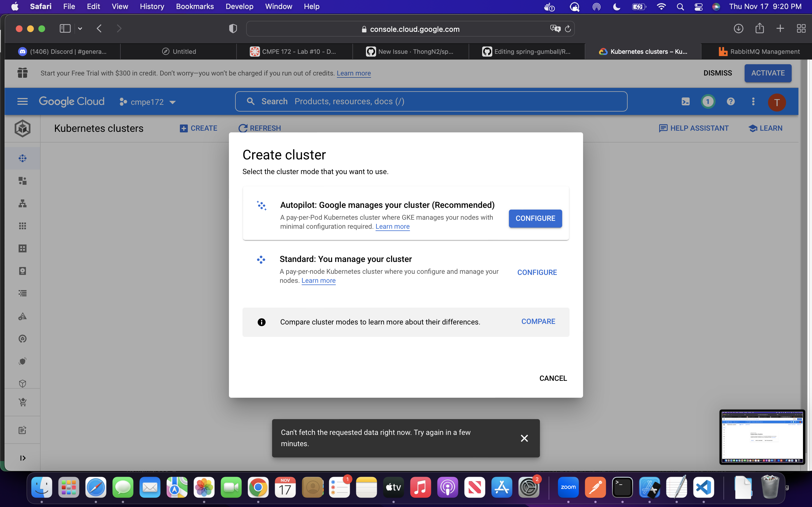
Task: Click the gift icon in the trial banner
Action: click(x=23, y=73)
